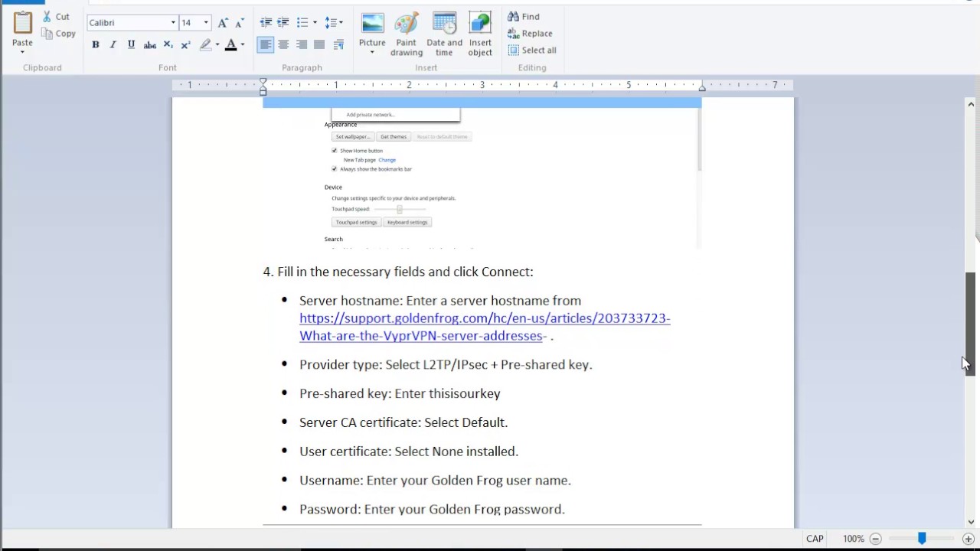Click the Paste clipboard icon
Viewport: 980px width, 551px height.
pyautogui.click(x=22, y=24)
